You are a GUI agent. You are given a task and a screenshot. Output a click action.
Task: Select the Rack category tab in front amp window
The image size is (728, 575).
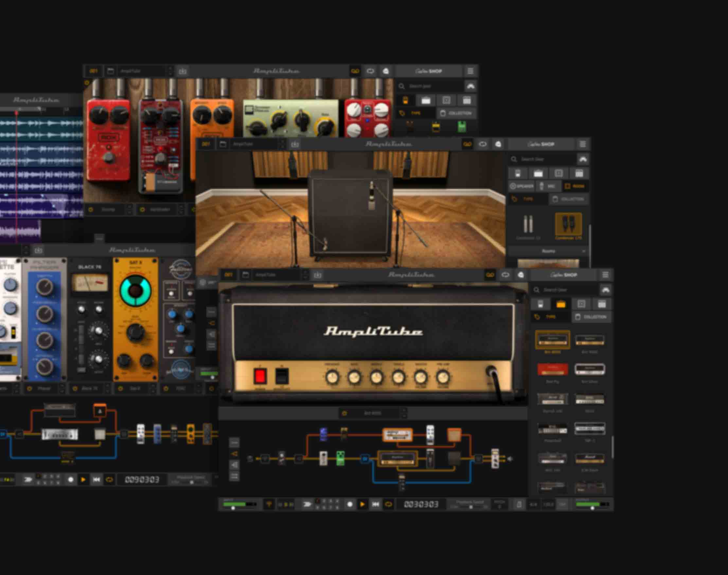[x=602, y=304]
